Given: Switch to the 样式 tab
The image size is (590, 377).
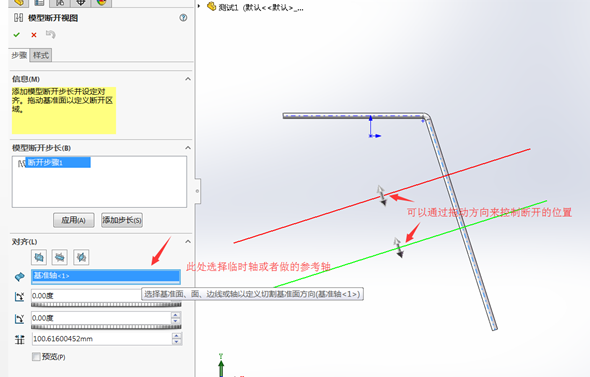Looking at the screenshot, I should [41, 55].
